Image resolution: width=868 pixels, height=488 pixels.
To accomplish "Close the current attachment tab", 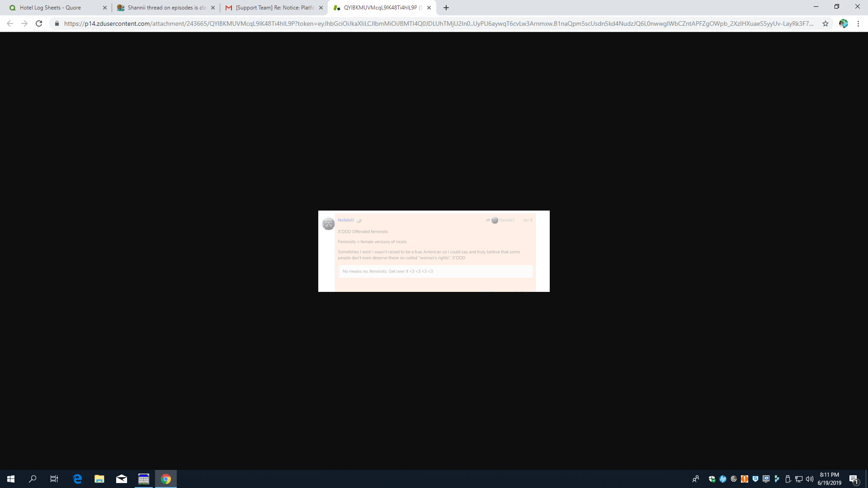I will pos(429,8).
